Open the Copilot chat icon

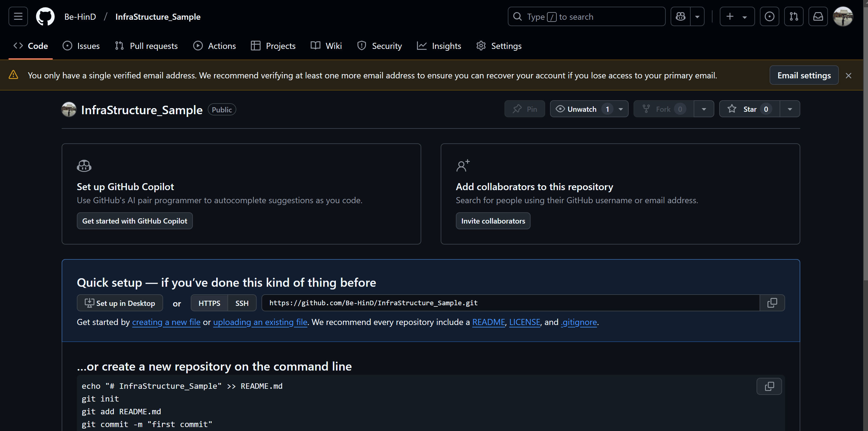[x=680, y=16]
